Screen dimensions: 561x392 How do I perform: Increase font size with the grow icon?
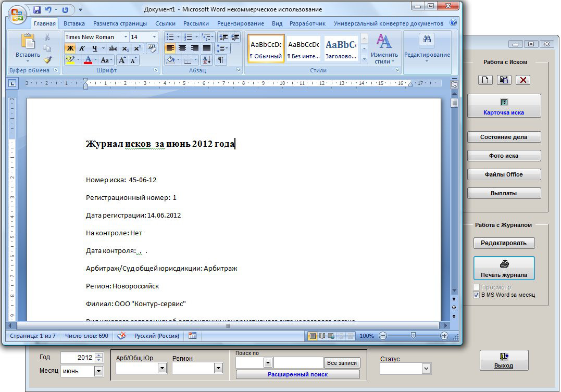pyautogui.click(x=122, y=60)
